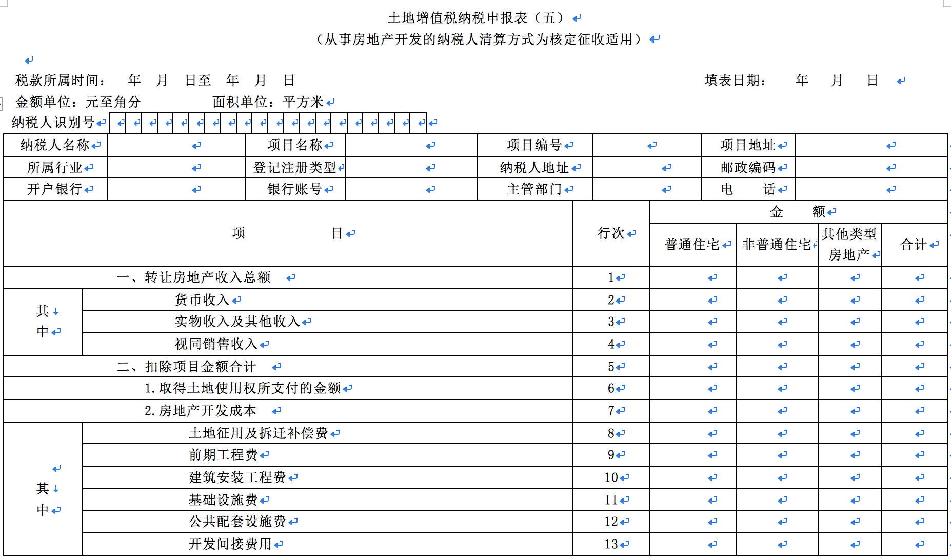This screenshot has width=951, height=560.
Task: Click the 合计 cell in row 5
Action: [915, 367]
